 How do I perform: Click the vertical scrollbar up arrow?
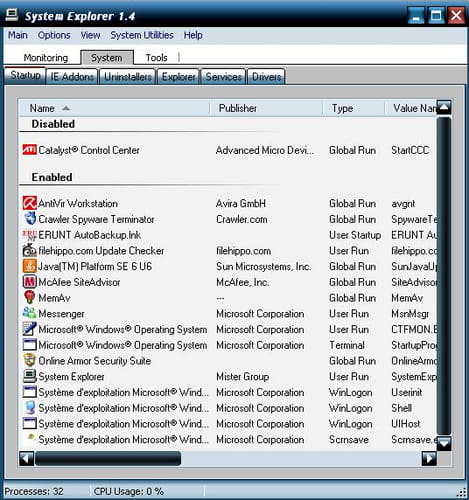tap(444, 107)
